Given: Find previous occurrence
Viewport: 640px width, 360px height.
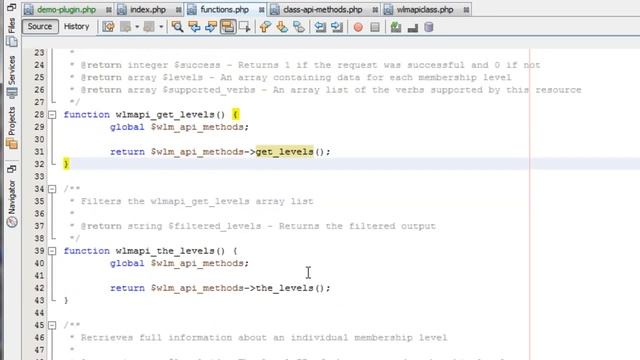Looking at the screenshot, I should 194,27.
